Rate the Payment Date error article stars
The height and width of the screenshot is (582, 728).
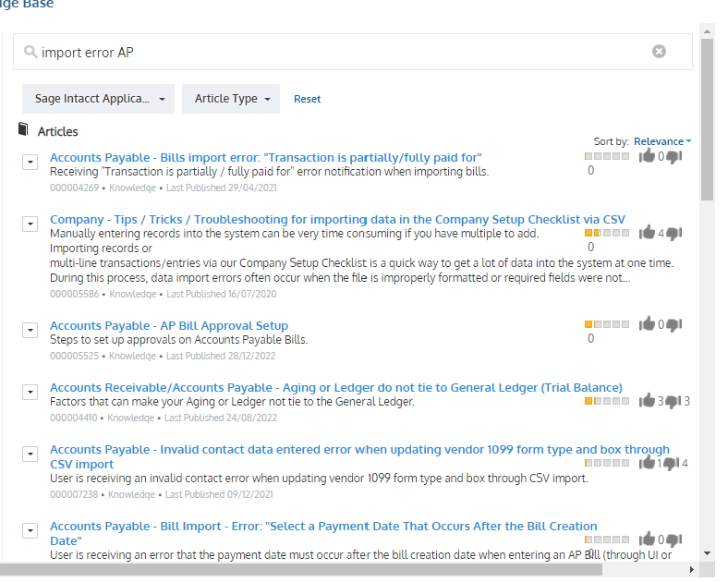click(607, 540)
